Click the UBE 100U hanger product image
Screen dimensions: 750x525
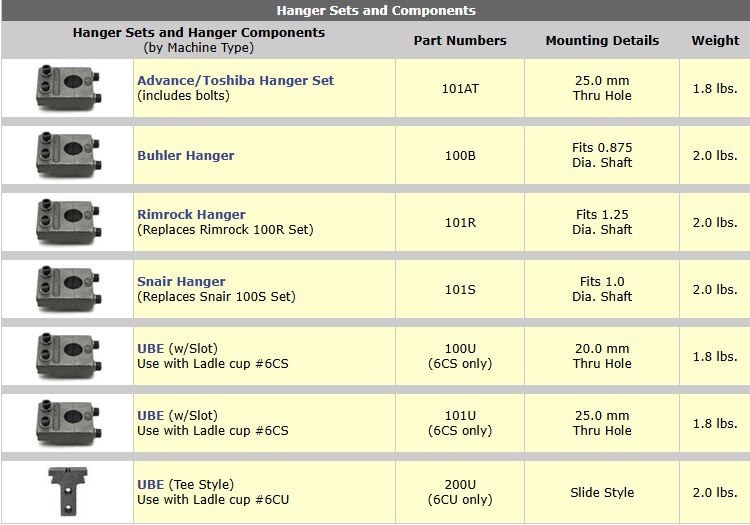pyautogui.click(x=67, y=356)
